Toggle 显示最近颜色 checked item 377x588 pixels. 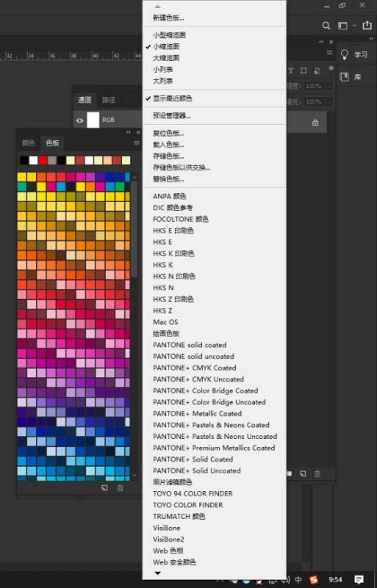pyautogui.click(x=172, y=98)
